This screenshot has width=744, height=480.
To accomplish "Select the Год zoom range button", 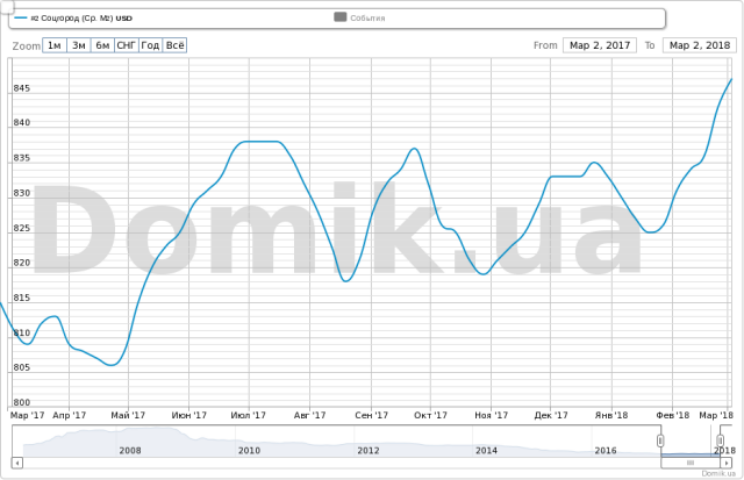I will coord(150,46).
